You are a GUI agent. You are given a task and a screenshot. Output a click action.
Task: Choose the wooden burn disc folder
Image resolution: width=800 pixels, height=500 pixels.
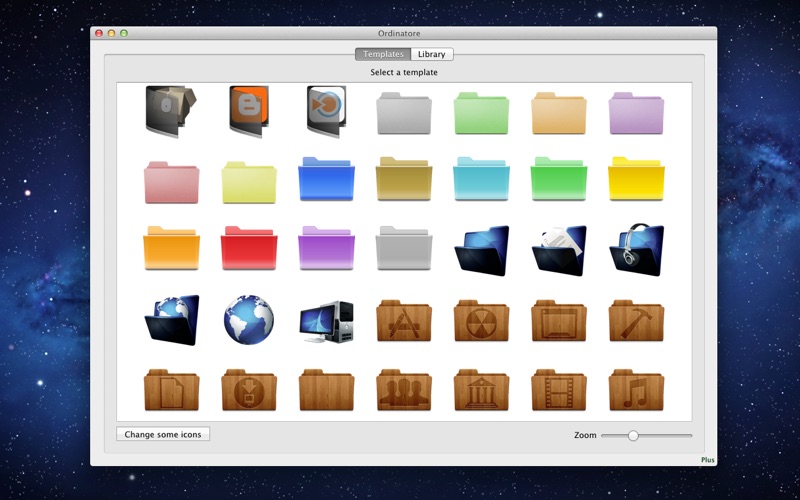click(x=481, y=321)
